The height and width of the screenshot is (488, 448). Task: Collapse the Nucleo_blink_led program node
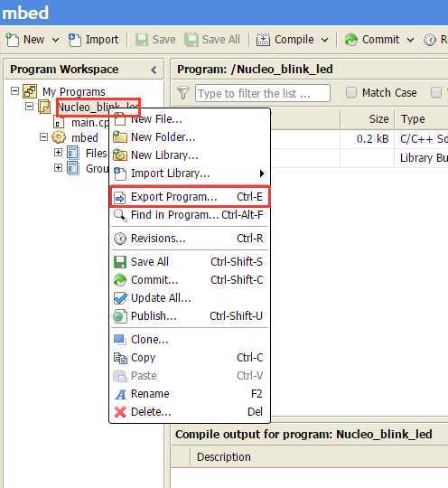(29, 107)
